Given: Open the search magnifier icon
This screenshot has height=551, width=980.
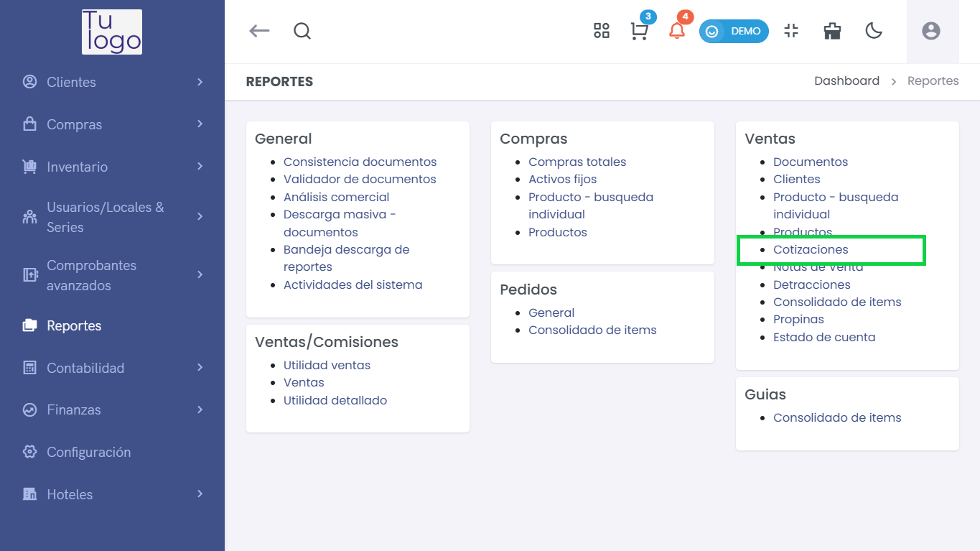Looking at the screenshot, I should point(302,31).
